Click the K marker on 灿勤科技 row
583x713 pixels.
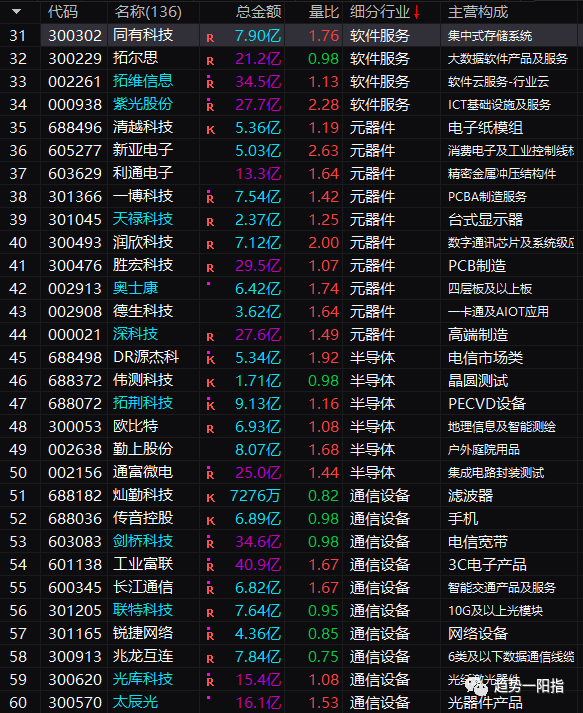click(210, 498)
